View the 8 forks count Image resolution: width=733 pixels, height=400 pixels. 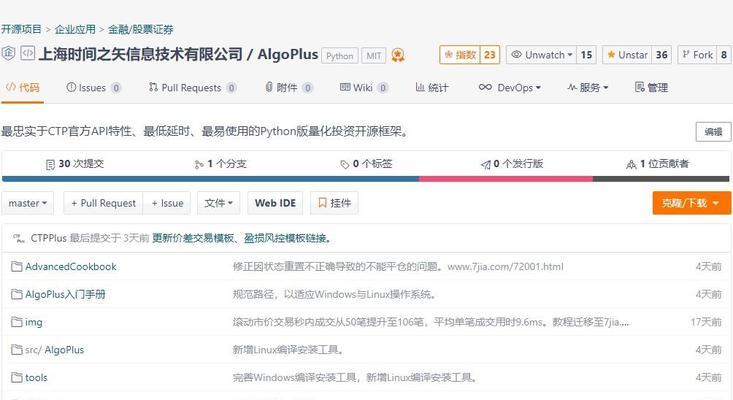(x=724, y=55)
